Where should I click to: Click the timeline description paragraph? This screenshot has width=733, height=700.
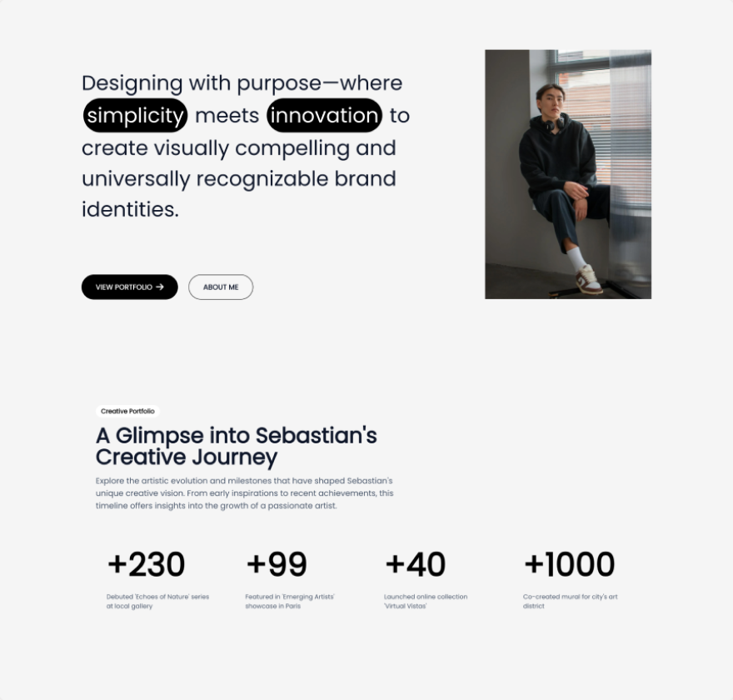pos(245,493)
